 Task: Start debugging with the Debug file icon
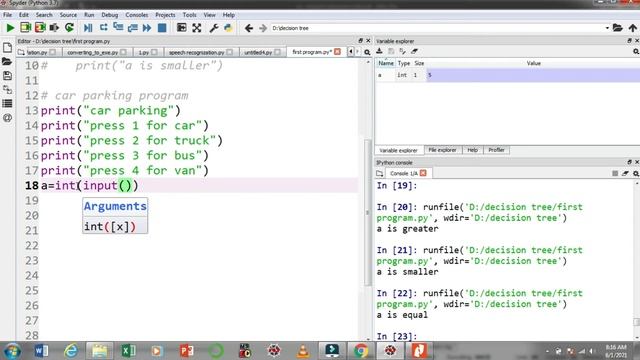pyautogui.click(x=88, y=28)
